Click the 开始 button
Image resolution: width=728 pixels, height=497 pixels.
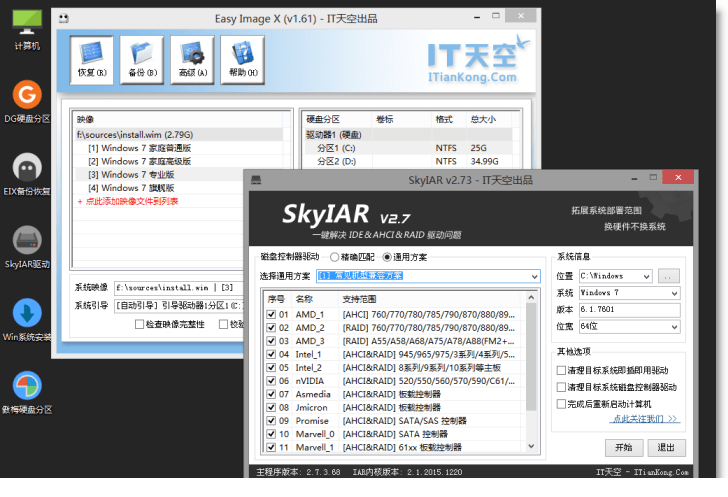tap(624, 447)
